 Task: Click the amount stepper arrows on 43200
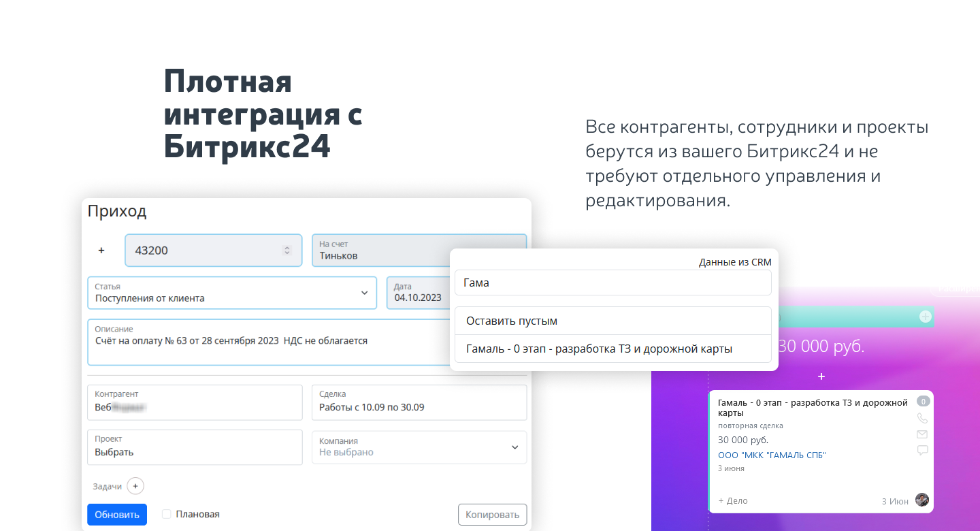pos(287,251)
